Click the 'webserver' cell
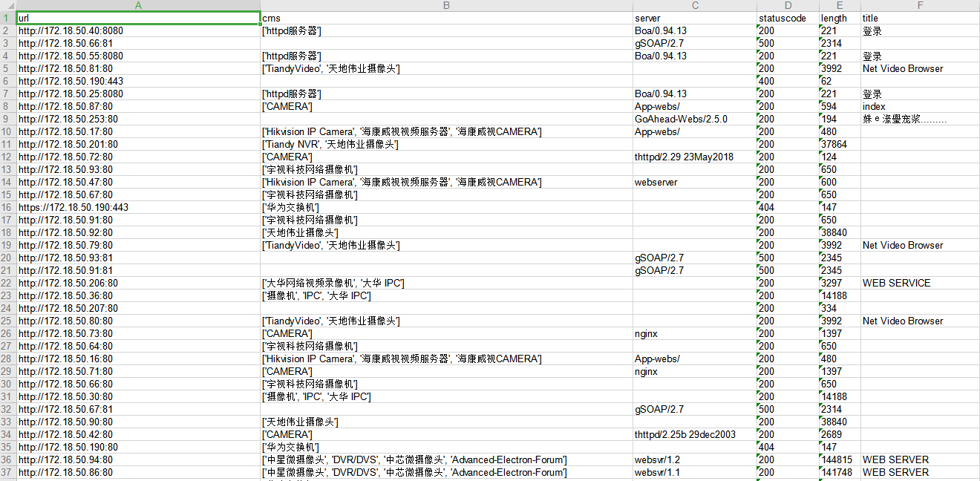 tap(694, 182)
